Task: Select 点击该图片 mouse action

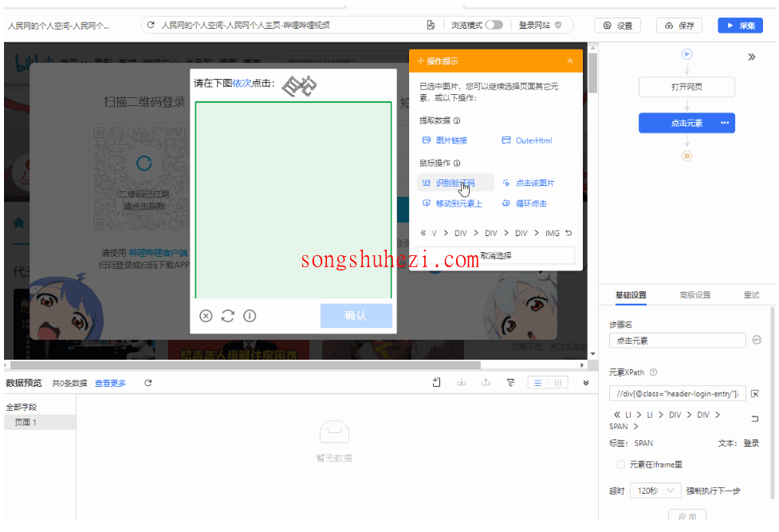Action: pos(528,183)
